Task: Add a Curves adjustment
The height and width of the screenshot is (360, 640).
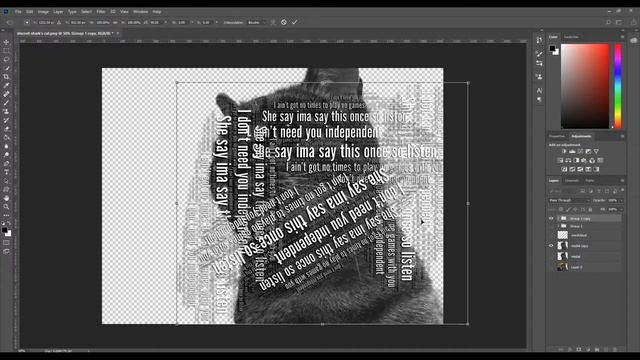Action: 580,151
